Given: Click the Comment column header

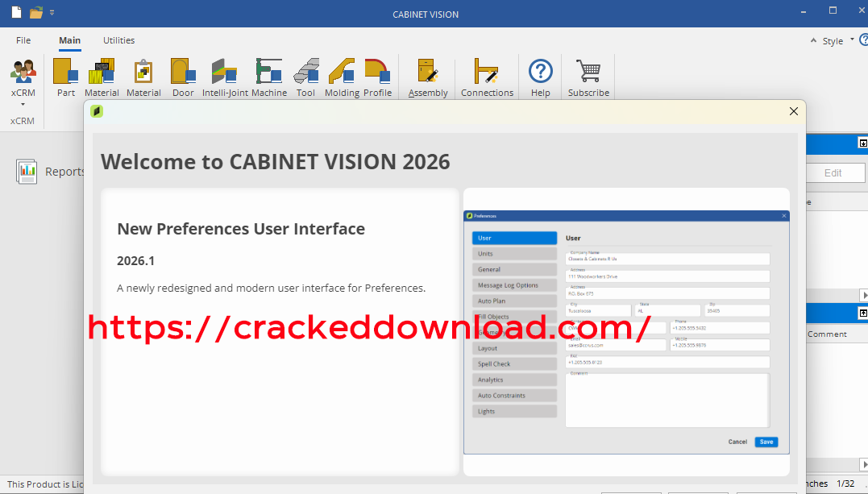Looking at the screenshot, I should point(827,334).
